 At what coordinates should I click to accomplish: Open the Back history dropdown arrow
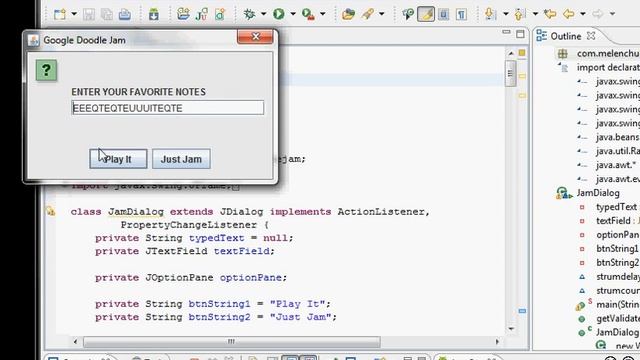tap(583, 14)
